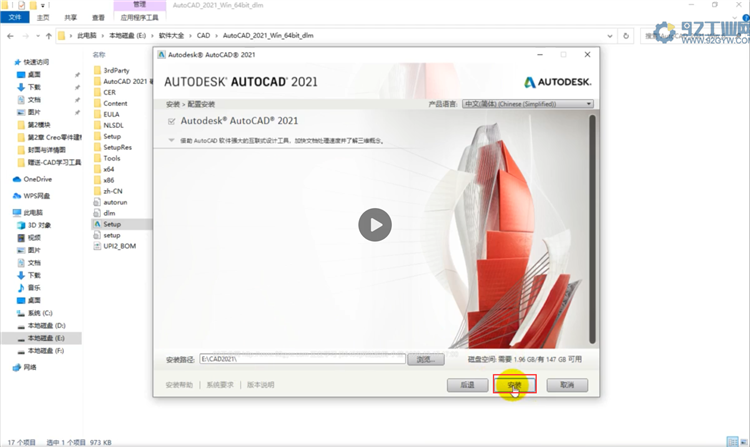750x447 pixels.
Task: Click the Install button in AutoCAD installer
Action: coord(514,385)
